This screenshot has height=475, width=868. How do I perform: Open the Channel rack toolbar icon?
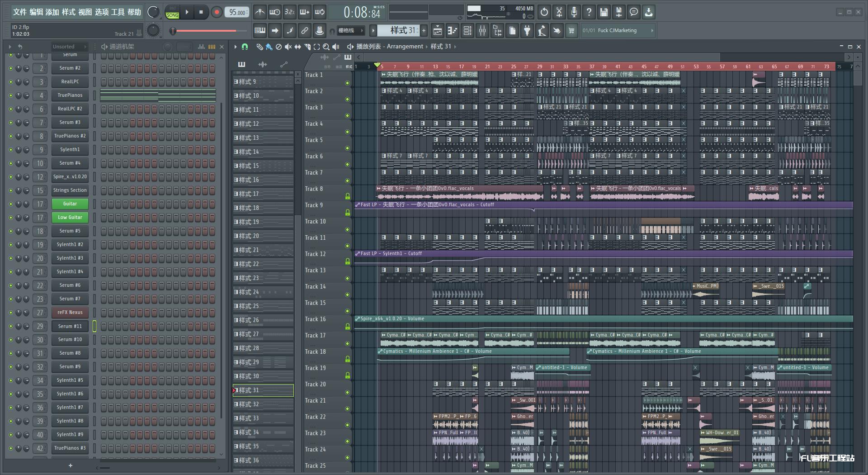click(467, 30)
